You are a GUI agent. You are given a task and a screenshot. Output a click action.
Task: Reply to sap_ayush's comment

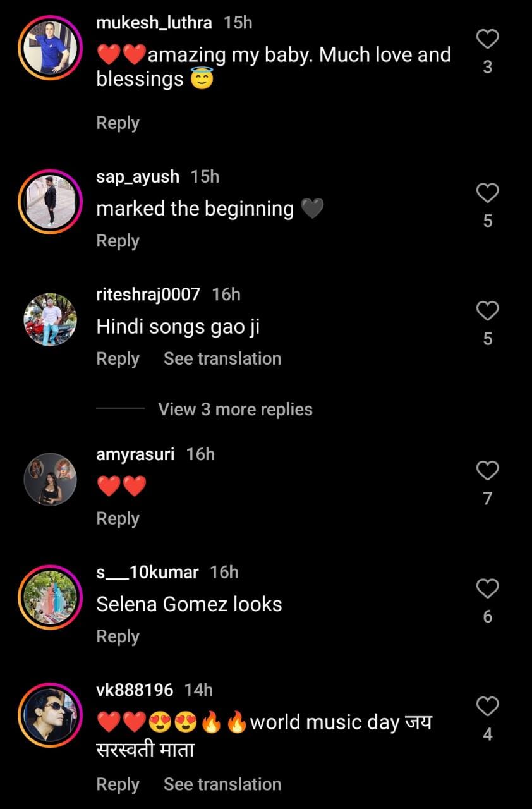118,241
